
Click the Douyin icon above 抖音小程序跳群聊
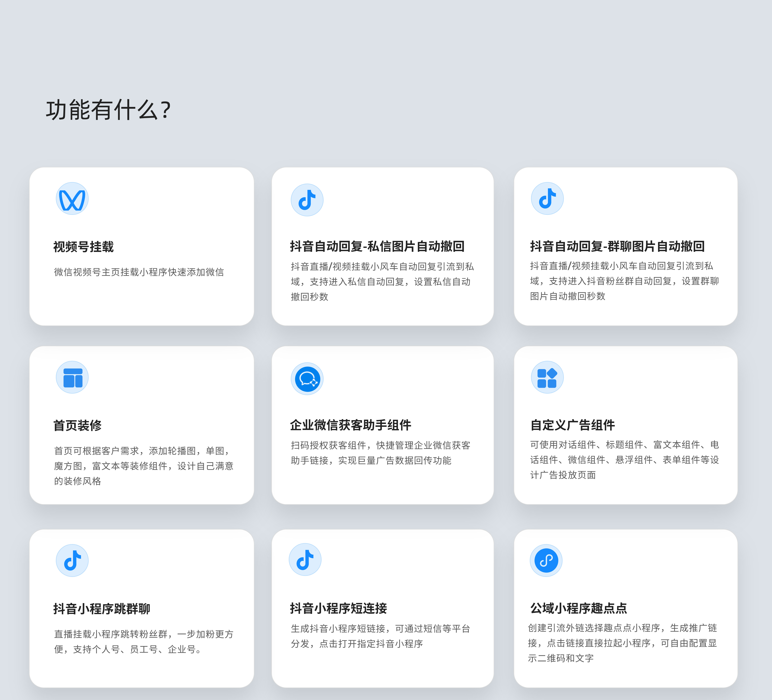pos(72,560)
